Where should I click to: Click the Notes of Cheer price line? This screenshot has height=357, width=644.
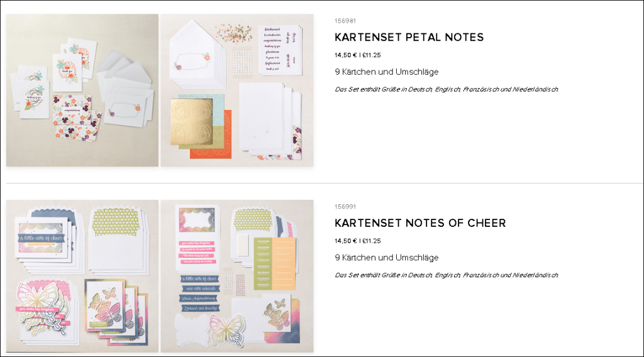[x=358, y=241]
